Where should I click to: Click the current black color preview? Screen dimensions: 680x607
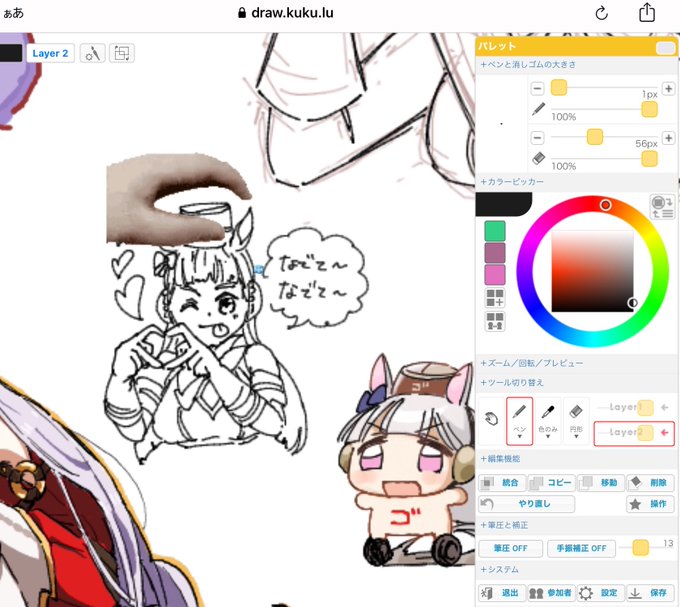tap(503, 204)
